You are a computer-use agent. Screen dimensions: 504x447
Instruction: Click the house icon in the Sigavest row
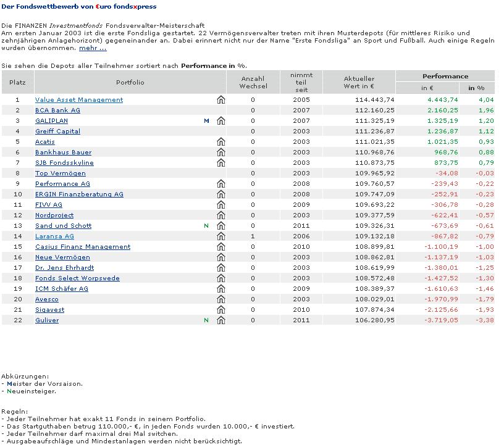click(221, 310)
